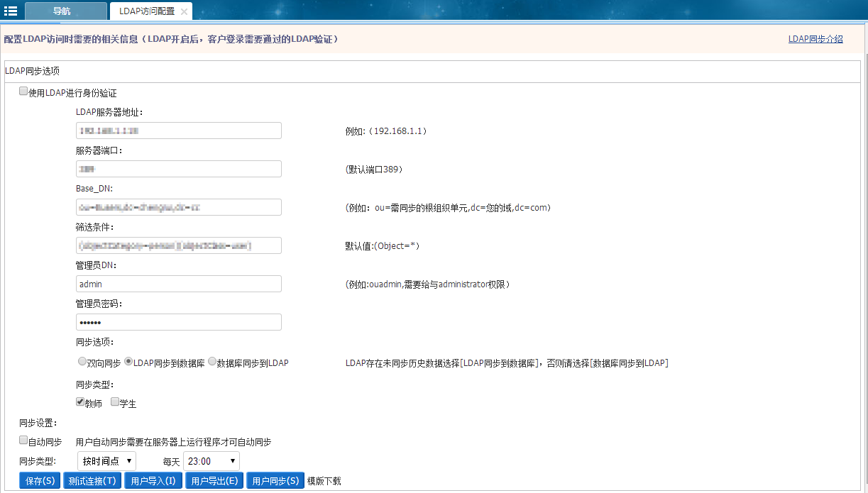Select the 双向同步 radio option
868x493 pixels.
point(82,361)
